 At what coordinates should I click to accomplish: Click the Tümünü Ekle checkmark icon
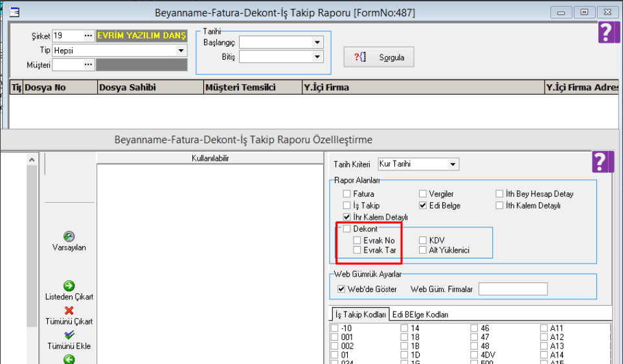coord(69,335)
